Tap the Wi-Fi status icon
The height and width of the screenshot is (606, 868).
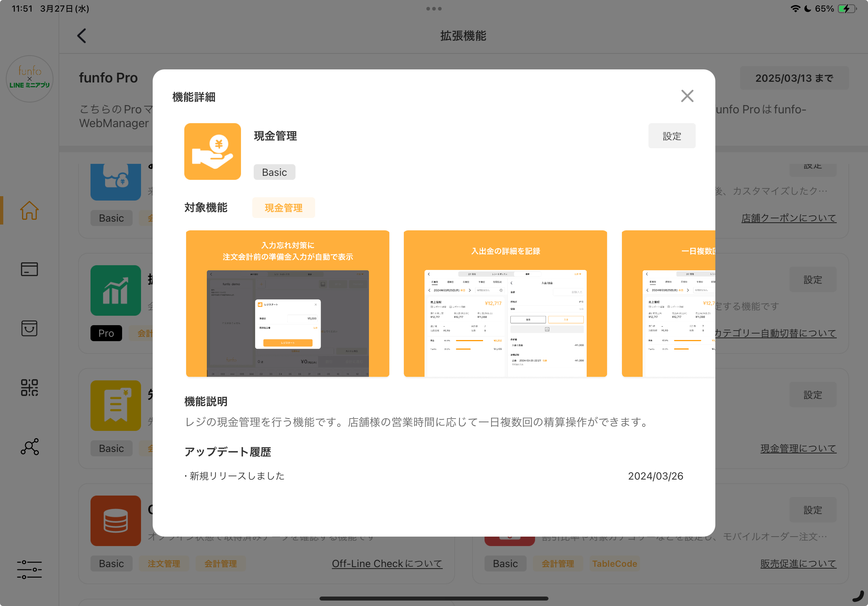795,8
